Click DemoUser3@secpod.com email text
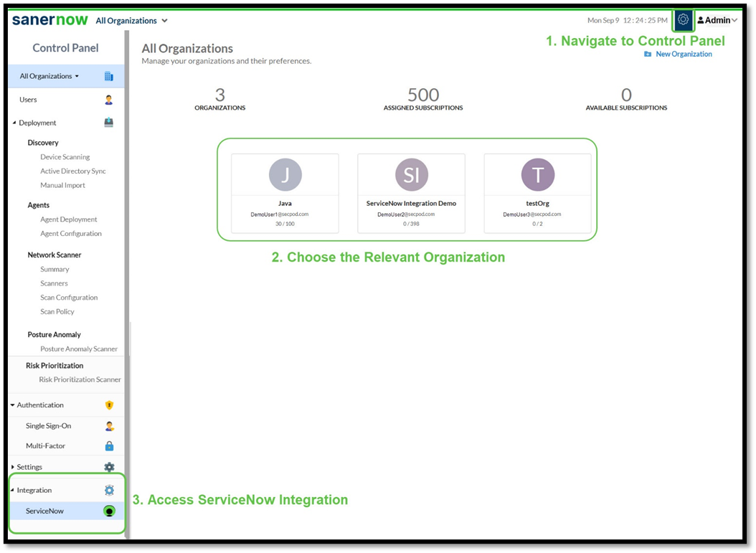 point(532,214)
